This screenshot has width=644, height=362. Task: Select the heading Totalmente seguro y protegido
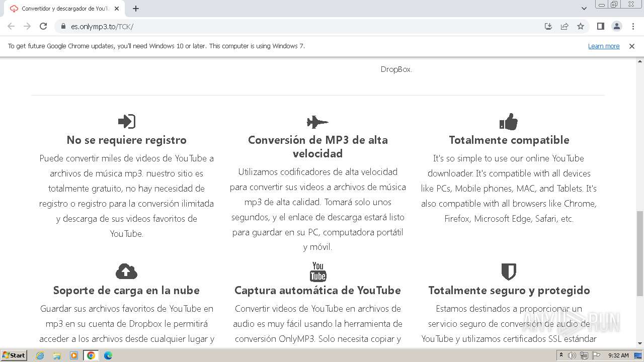coord(509,290)
